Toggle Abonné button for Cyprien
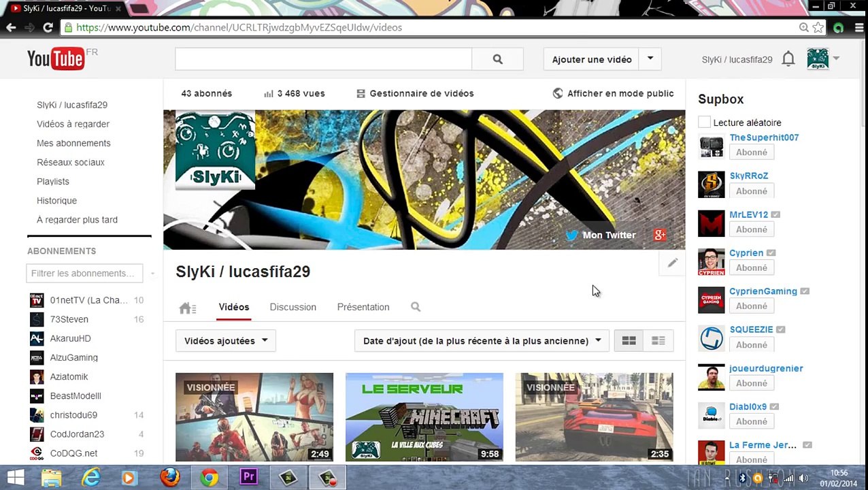Viewport: 868px width, 490px height. 752,267
